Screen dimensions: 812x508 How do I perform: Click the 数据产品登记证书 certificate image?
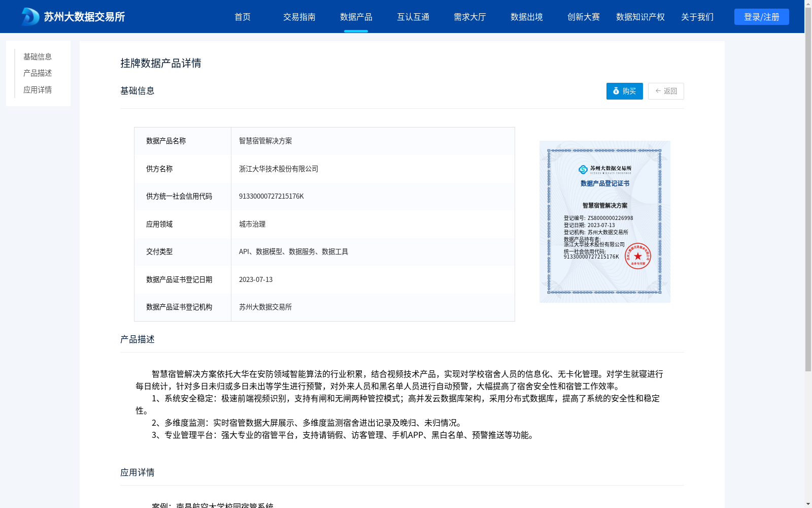tap(604, 221)
